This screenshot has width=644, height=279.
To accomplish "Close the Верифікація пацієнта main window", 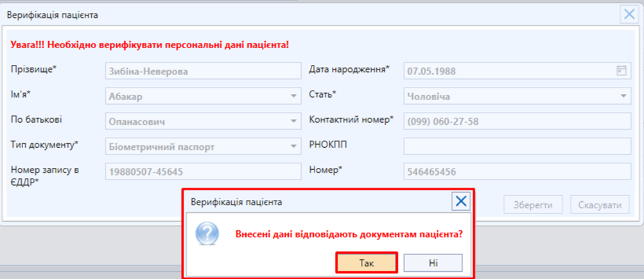I will tap(628, 14).
